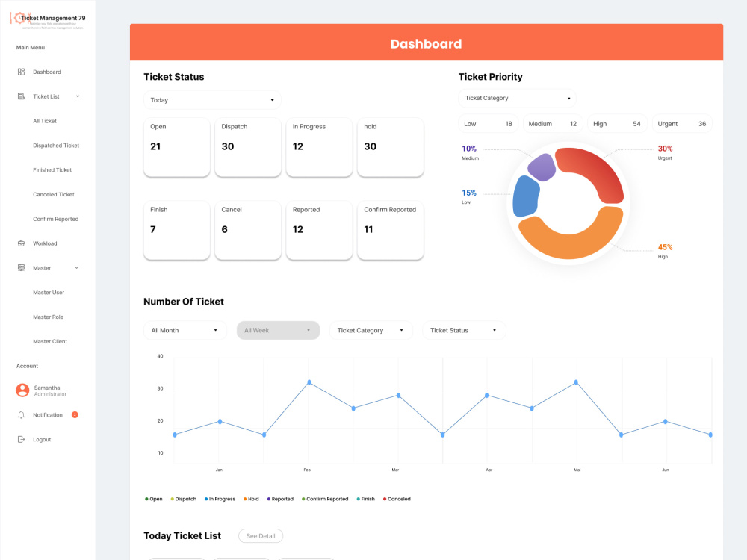Toggle Finish series in chart legend
The height and width of the screenshot is (560, 747).
pyautogui.click(x=366, y=499)
